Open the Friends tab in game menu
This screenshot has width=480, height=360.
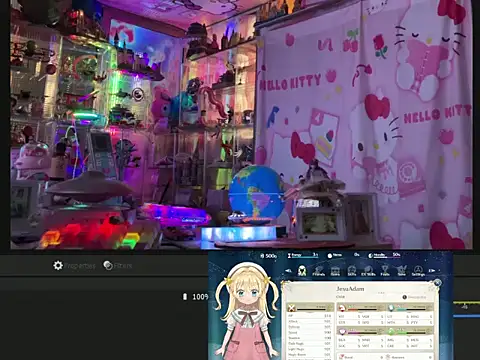[x=319, y=270]
